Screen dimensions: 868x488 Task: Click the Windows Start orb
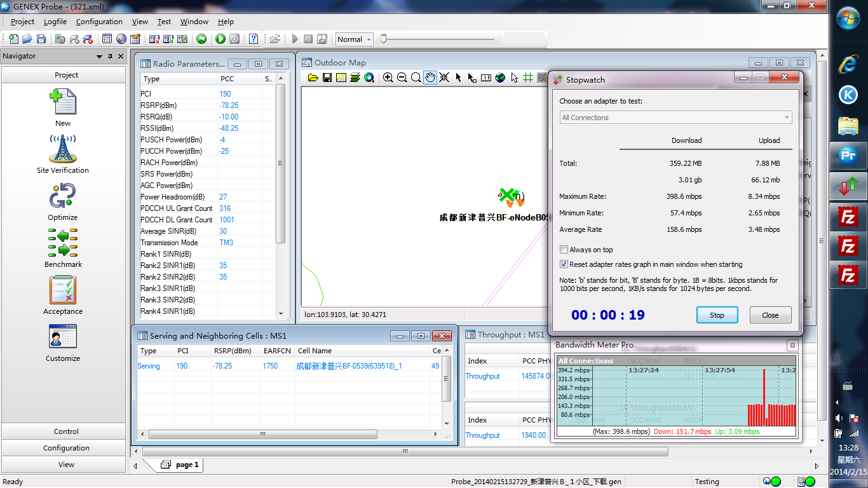pyautogui.click(x=848, y=19)
